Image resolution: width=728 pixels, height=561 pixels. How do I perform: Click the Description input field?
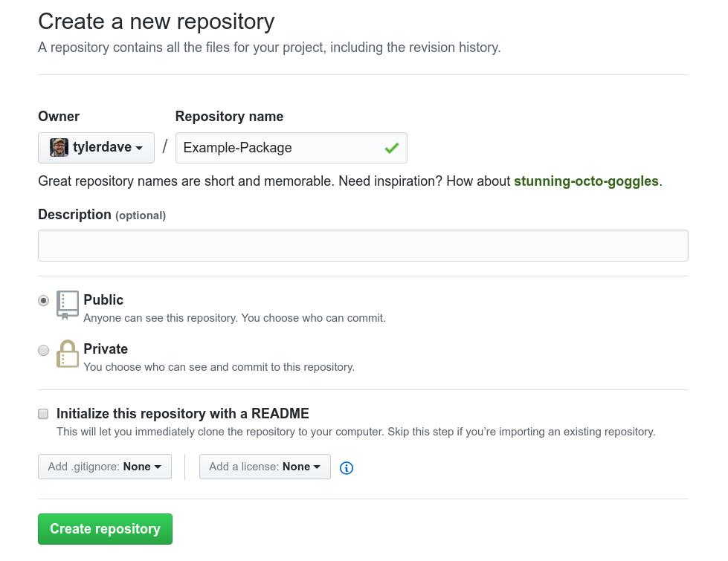pos(363,244)
